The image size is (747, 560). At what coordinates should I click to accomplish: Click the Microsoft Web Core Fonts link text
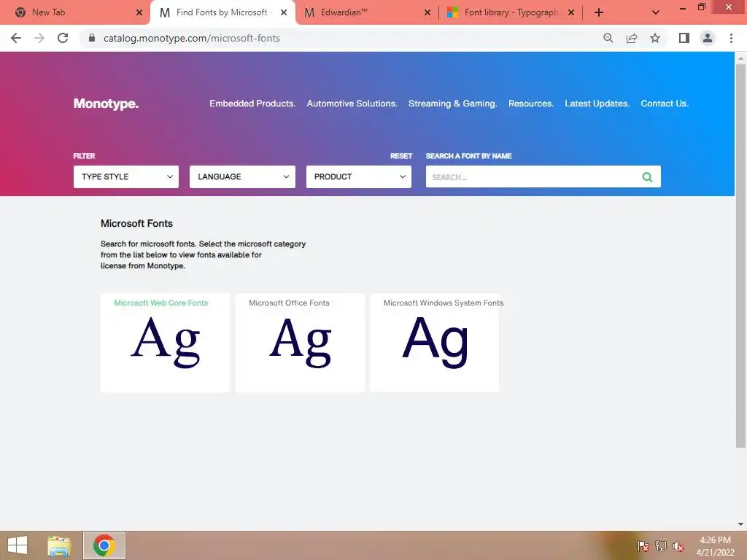[161, 303]
